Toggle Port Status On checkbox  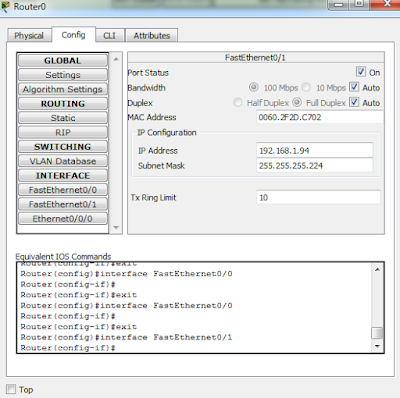(361, 72)
